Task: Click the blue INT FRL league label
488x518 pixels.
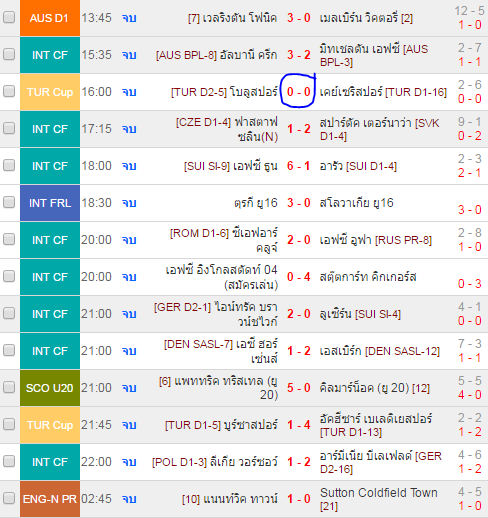Action: pyautogui.click(x=50, y=203)
